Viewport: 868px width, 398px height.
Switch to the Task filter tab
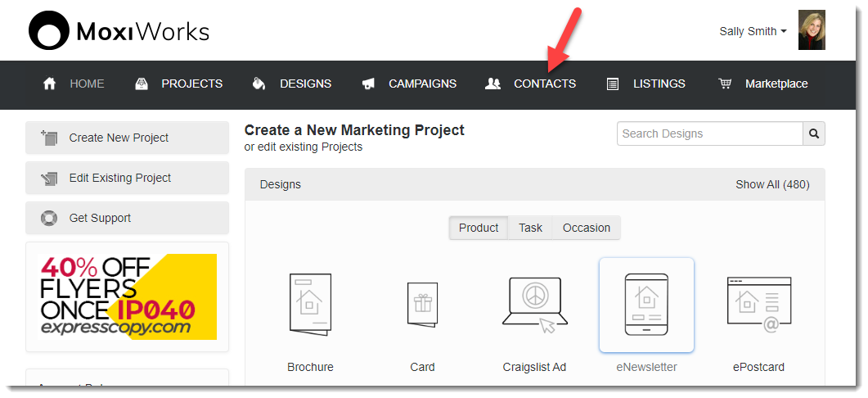tap(530, 228)
